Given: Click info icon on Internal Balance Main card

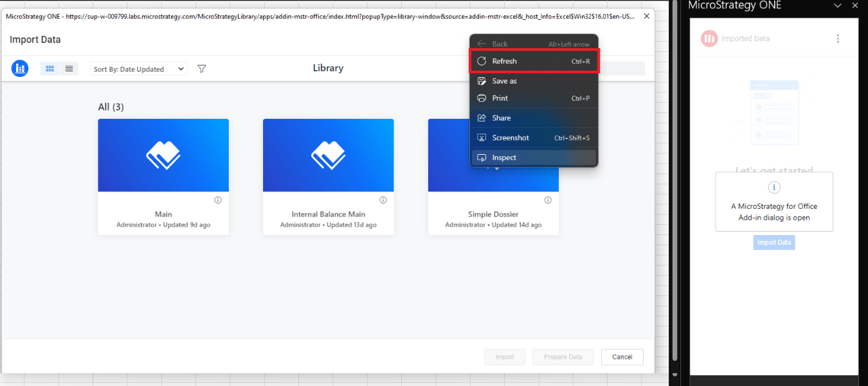Looking at the screenshot, I should (383, 200).
